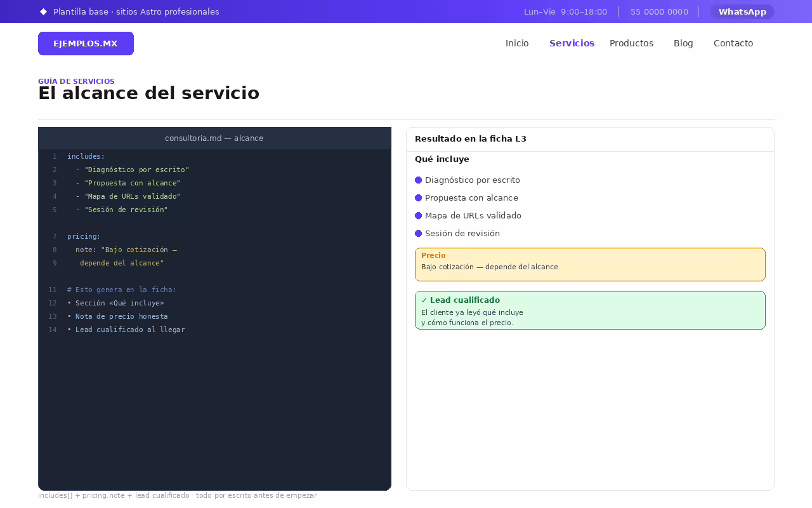Click heading 'El alcance del servicio'
Image resolution: width=812 pixels, height=508 pixels.
point(148,93)
